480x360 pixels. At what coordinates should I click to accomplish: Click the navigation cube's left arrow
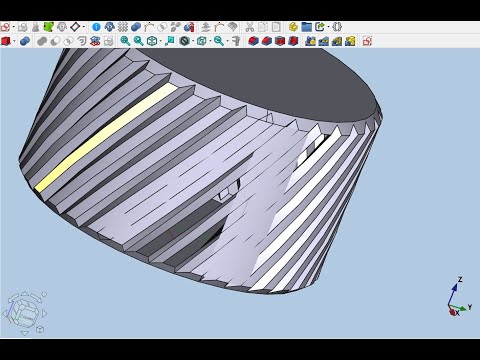click(4, 314)
